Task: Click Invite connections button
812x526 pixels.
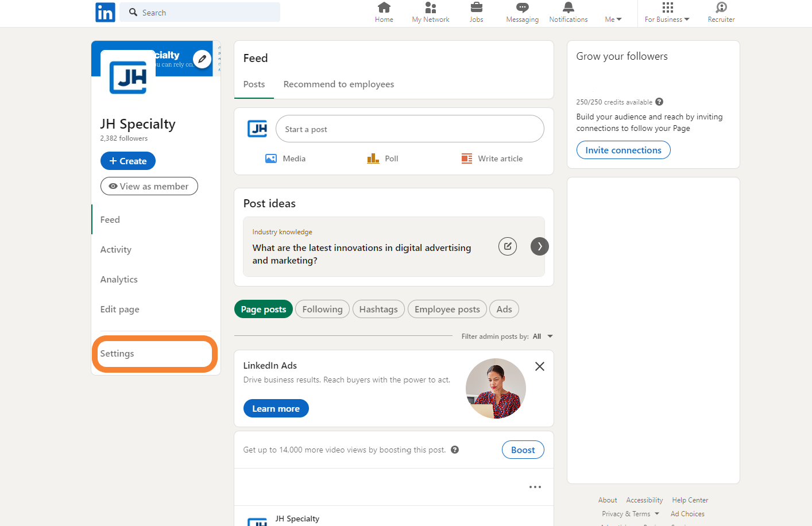Action: click(x=624, y=150)
